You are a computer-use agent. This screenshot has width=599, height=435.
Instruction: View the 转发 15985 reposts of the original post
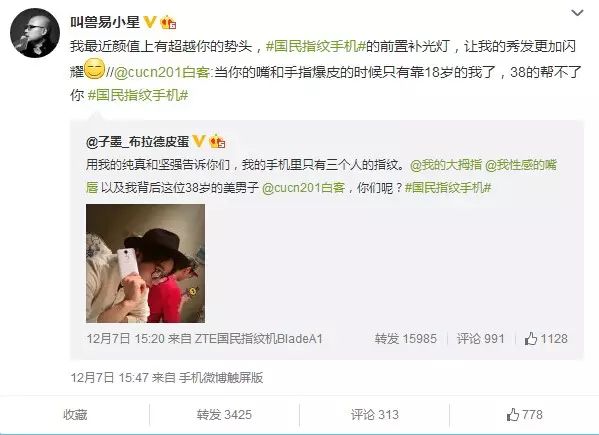pyautogui.click(x=406, y=339)
